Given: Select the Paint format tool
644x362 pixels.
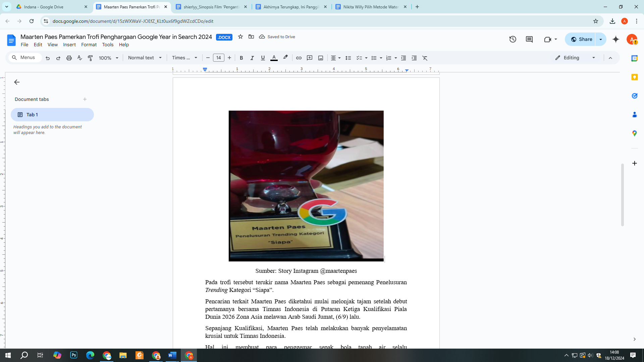Looking at the screenshot, I should coord(90,58).
